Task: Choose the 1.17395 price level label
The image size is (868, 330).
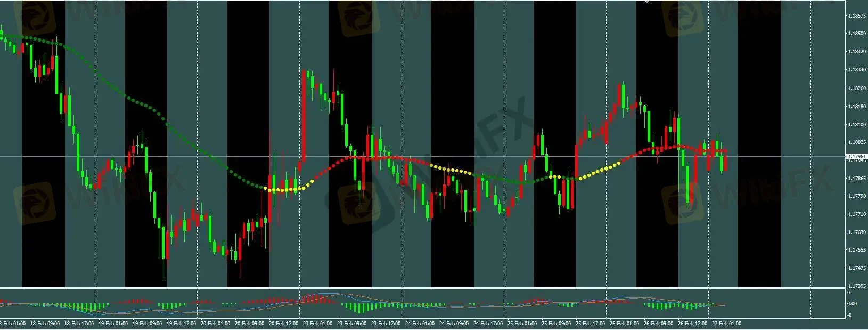Action: coord(857,286)
